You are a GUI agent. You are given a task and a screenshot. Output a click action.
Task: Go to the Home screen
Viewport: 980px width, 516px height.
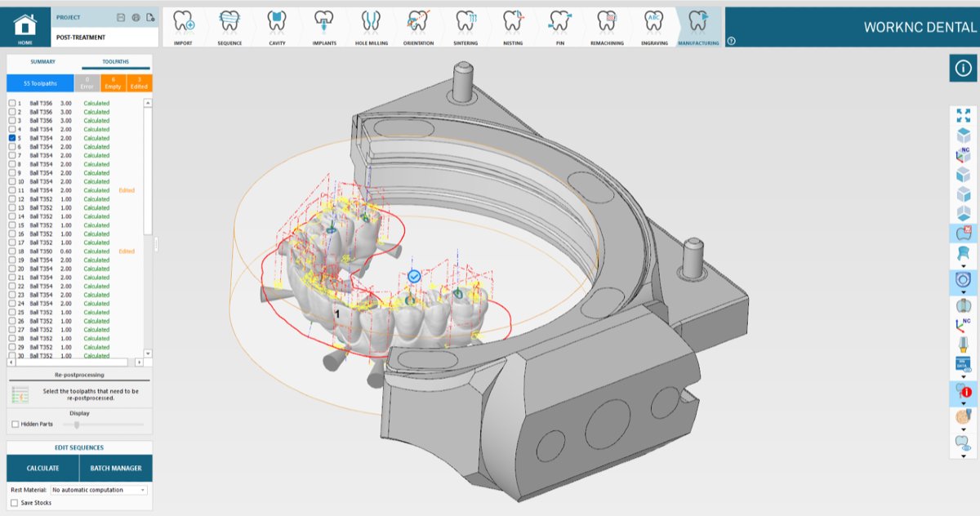click(25, 26)
